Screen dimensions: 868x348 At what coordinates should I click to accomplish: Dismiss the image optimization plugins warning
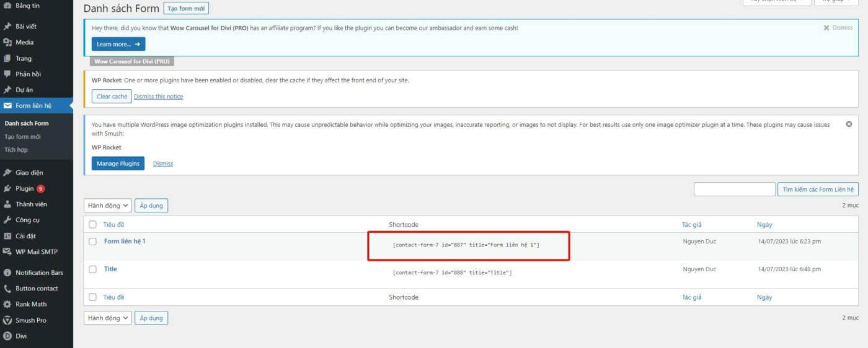[849, 124]
